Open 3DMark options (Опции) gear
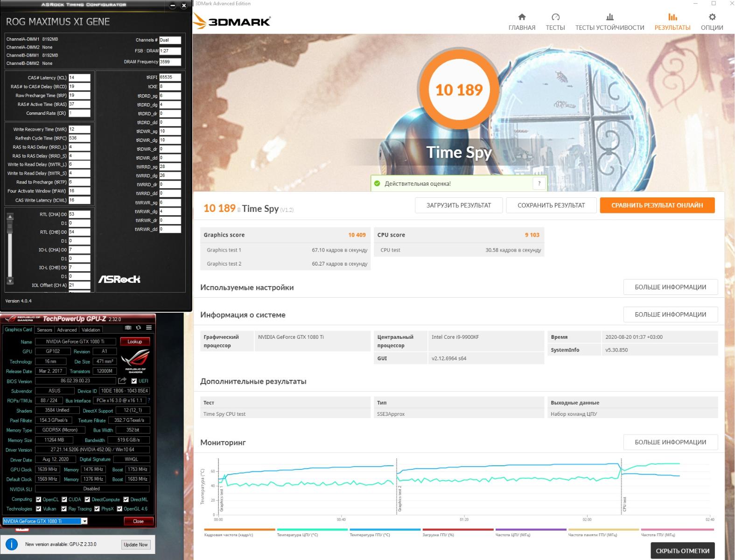The image size is (735, 560). pyautogui.click(x=712, y=17)
